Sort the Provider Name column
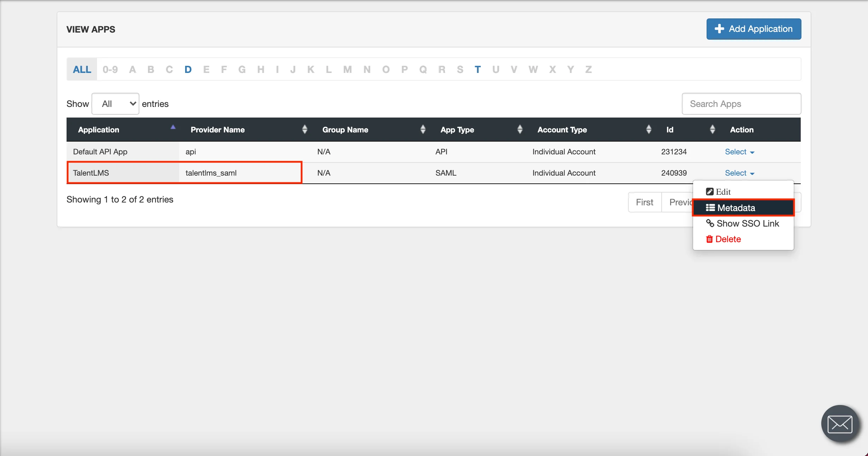The image size is (868, 456). (304, 130)
